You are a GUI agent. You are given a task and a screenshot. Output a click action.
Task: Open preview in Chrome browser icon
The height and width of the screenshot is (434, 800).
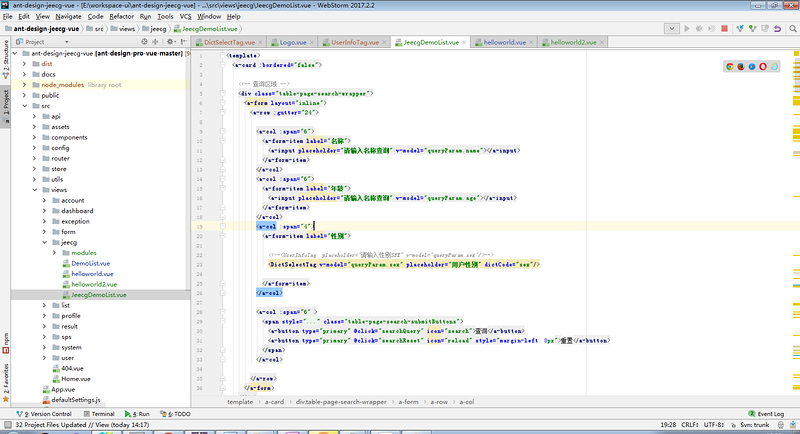tap(729, 66)
